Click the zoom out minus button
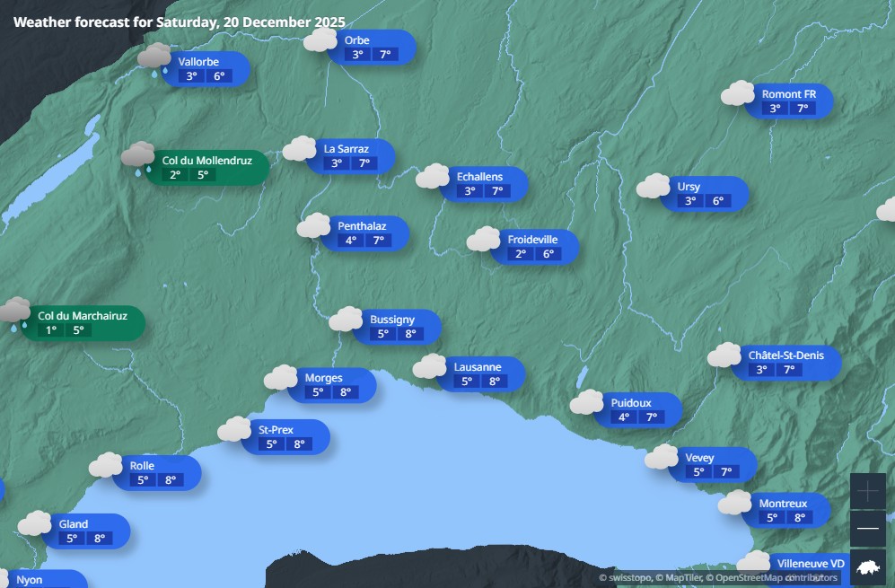 (868, 529)
